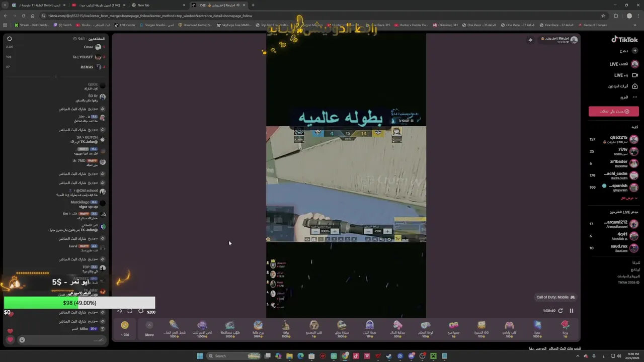Image resolution: width=644 pixels, height=362 pixels.
Task: Send the night star gift
Action: point(370,328)
